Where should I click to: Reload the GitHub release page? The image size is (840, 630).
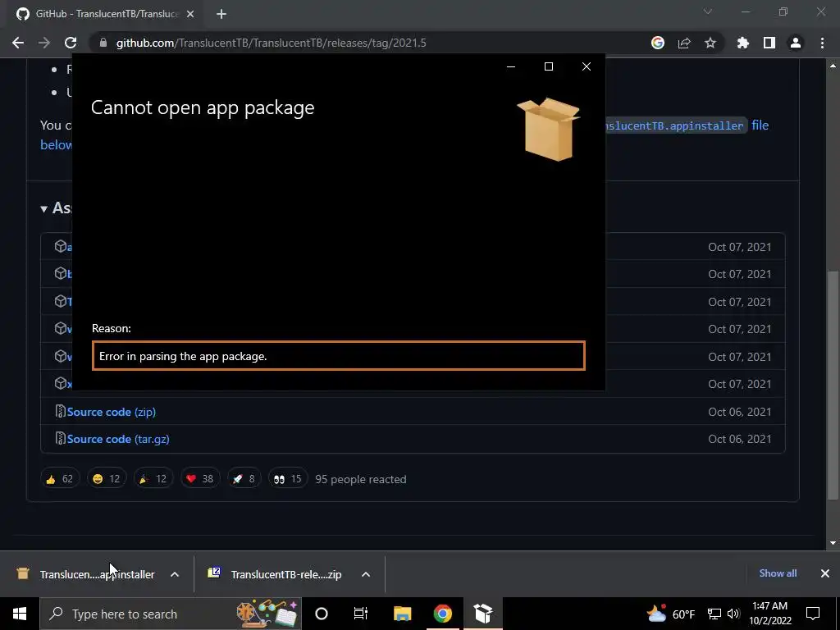(71, 43)
